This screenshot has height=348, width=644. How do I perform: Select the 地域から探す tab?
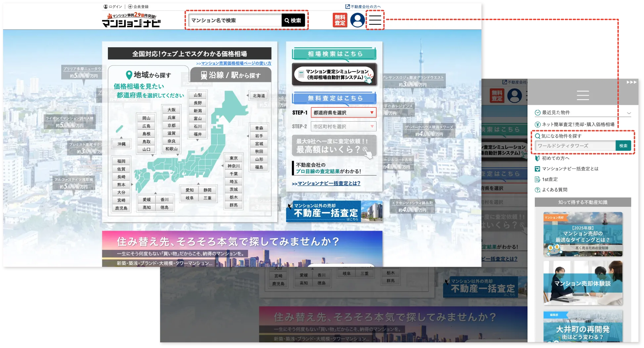[149, 75]
